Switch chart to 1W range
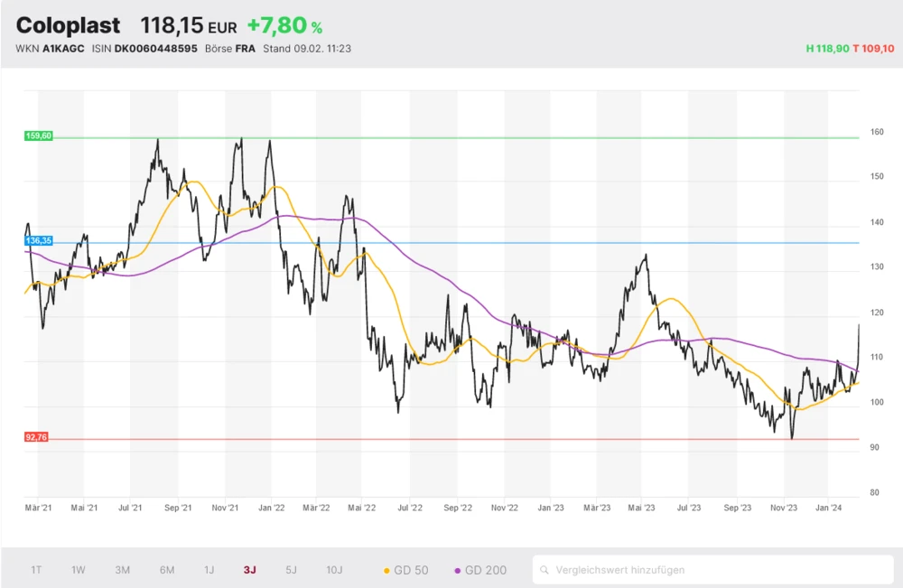 pos(79,570)
